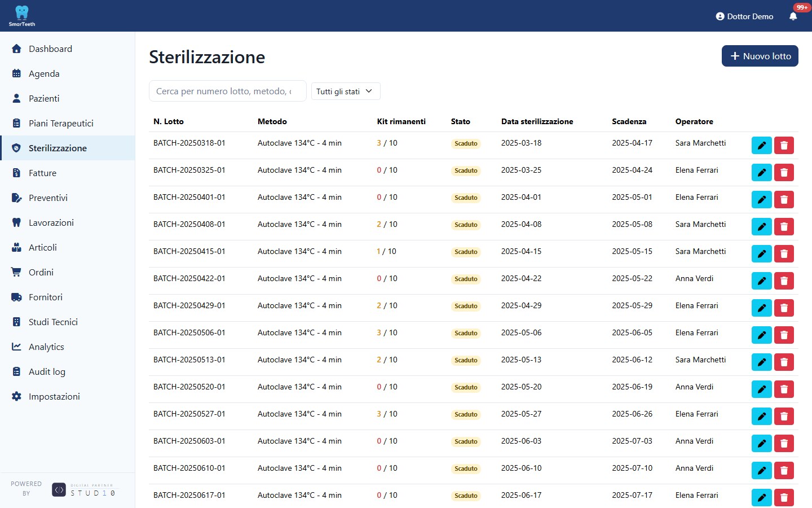Delete batch BATCH-20250520-01

784,389
